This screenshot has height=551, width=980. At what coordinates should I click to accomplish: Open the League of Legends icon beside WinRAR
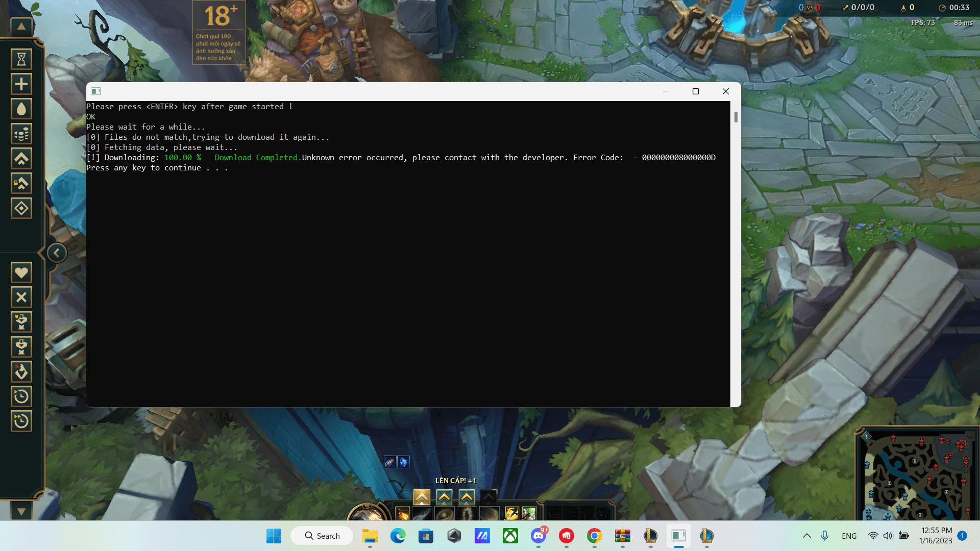pyautogui.click(x=650, y=536)
